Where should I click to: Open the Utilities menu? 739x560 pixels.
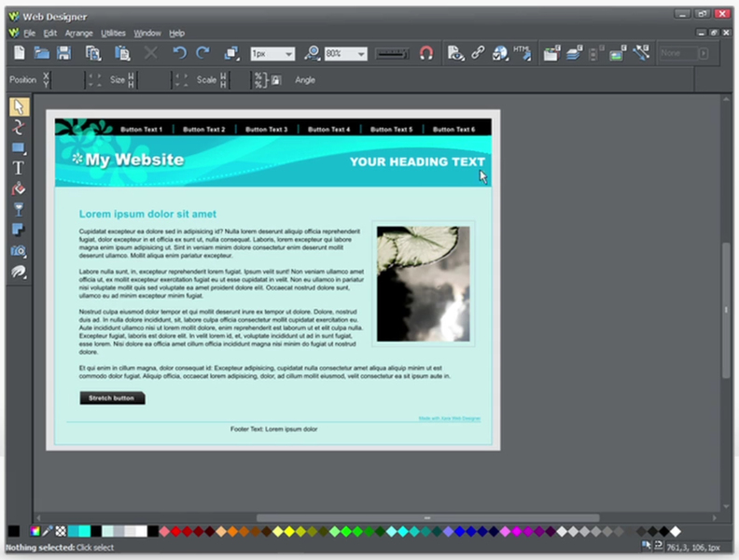click(x=113, y=33)
